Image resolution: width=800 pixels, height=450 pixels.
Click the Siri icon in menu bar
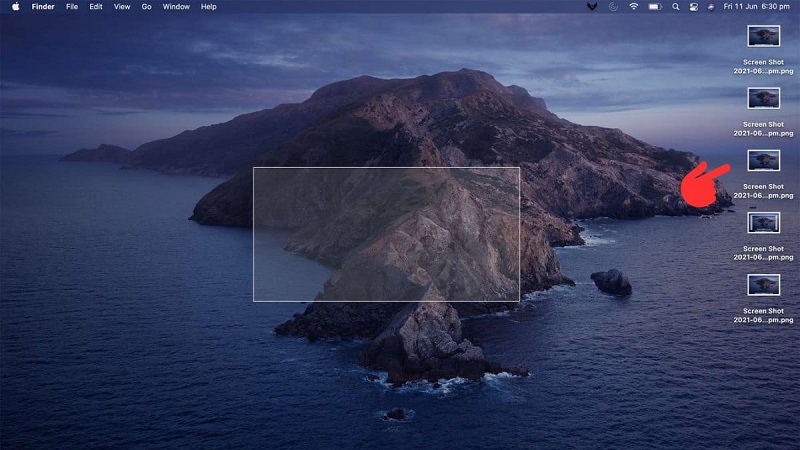pos(710,6)
